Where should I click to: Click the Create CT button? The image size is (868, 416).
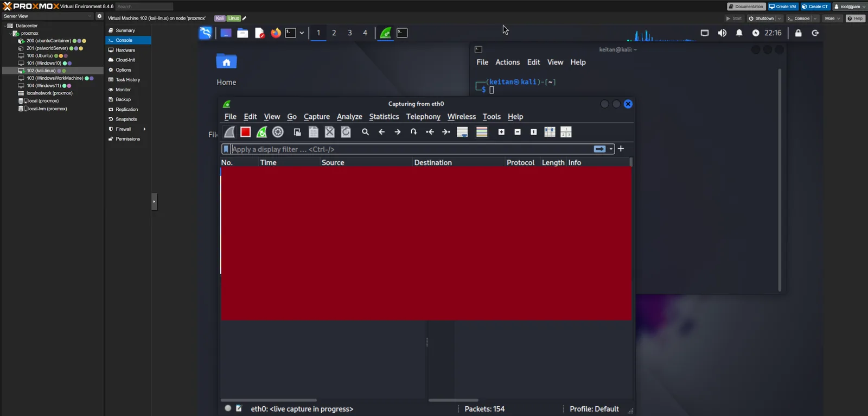[x=815, y=7]
